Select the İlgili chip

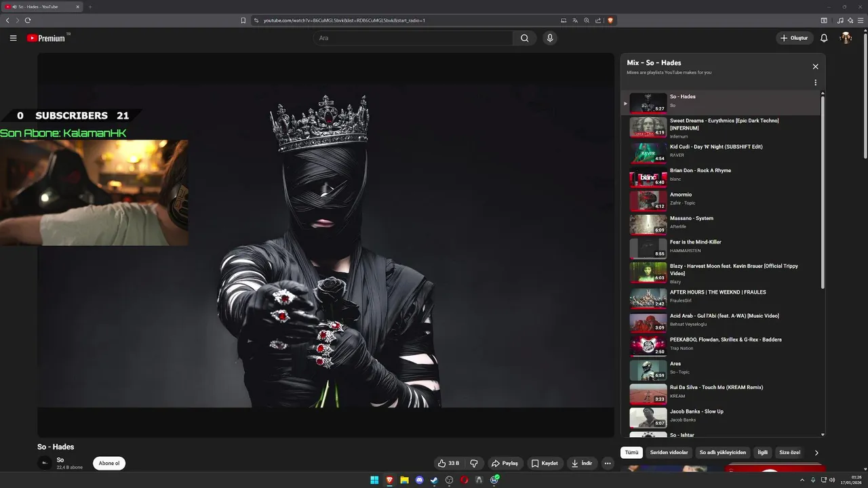[x=763, y=452]
